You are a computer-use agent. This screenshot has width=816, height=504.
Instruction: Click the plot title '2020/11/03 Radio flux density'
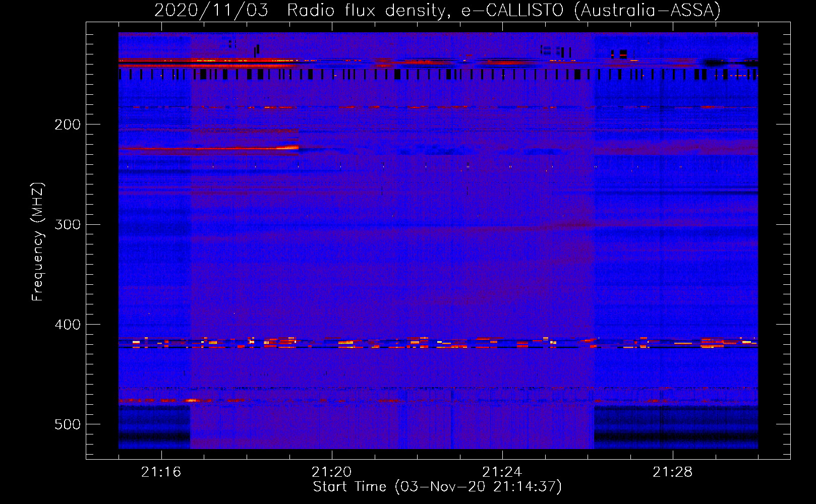coord(437,10)
